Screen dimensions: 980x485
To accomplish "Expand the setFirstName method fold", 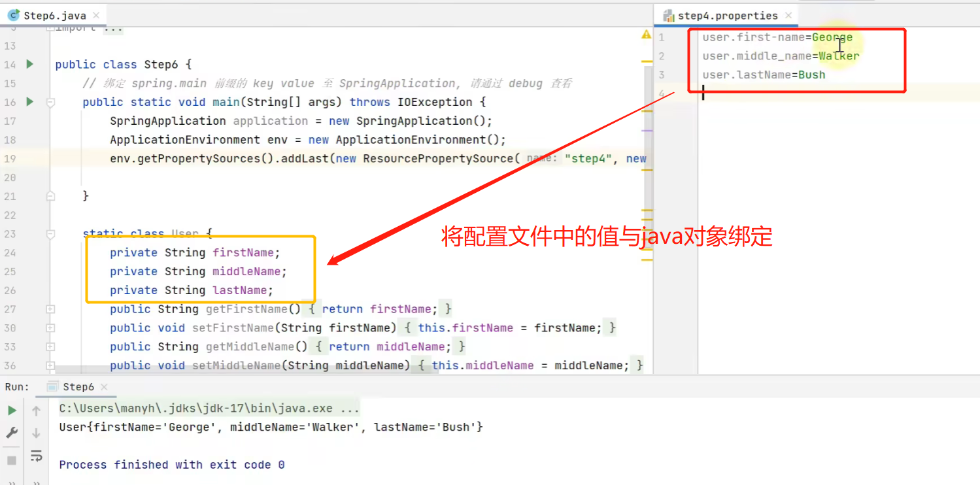I will pos(50,328).
